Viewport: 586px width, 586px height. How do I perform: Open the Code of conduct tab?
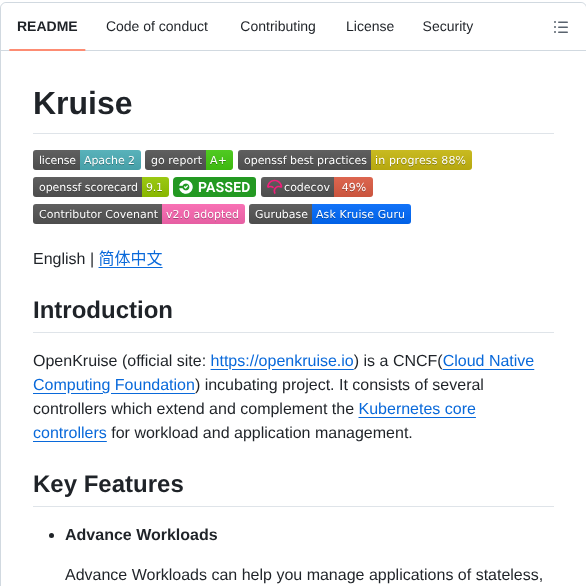point(157,27)
